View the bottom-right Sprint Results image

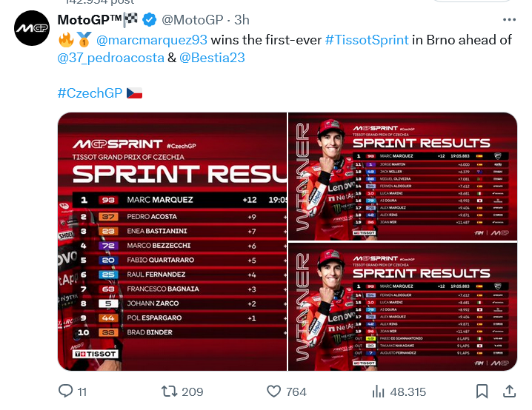tap(402, 307)
